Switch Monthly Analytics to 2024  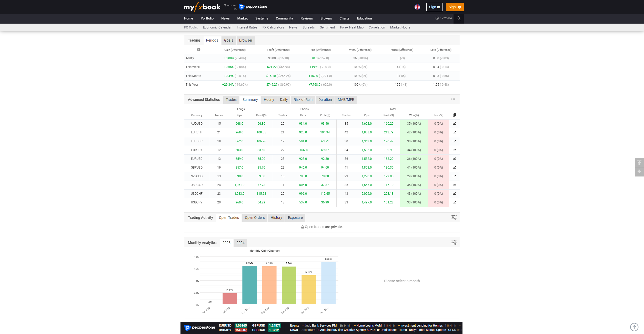(240, 243)
